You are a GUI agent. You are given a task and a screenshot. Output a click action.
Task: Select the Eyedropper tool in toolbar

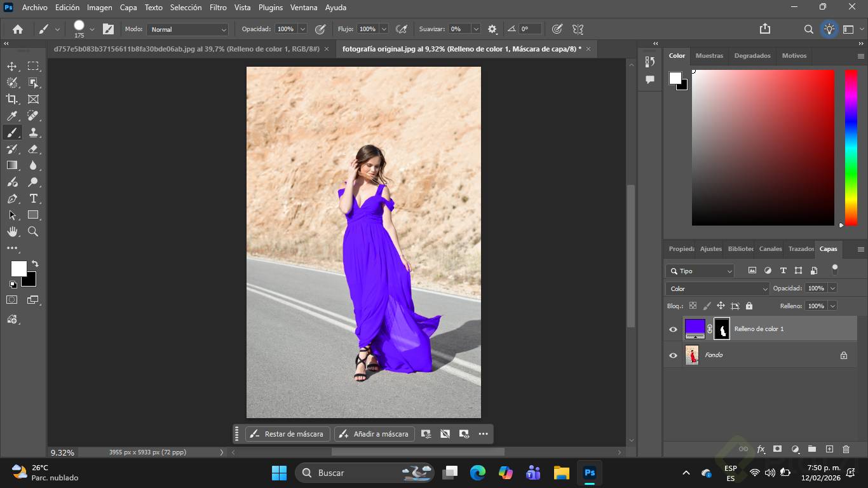pyautogui.click(x=12, y=116)
